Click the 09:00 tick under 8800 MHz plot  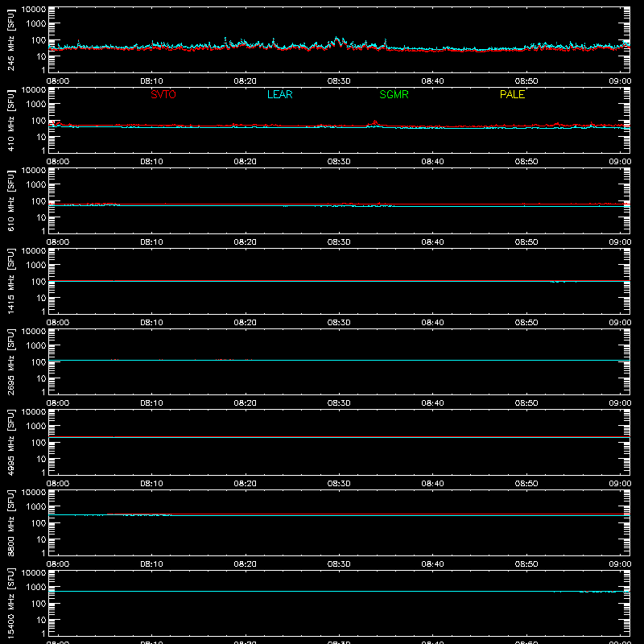click(x=620, y=564)
